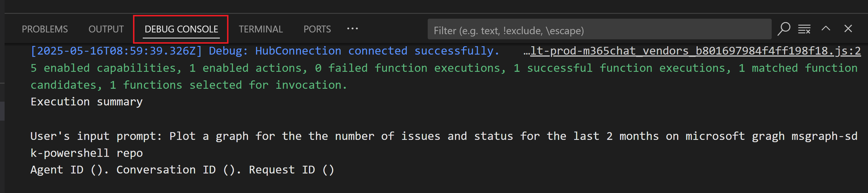868x193 pixels.
Task: Close the bottom panel
Action: coord(848,28)
